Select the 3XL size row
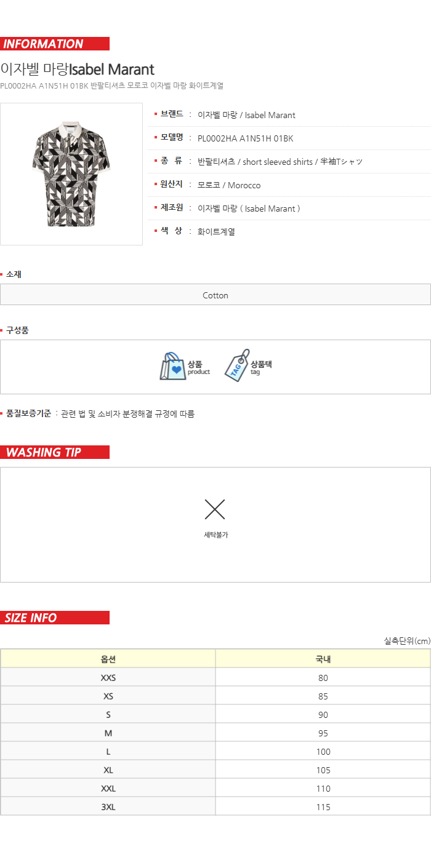 point(216,806)
